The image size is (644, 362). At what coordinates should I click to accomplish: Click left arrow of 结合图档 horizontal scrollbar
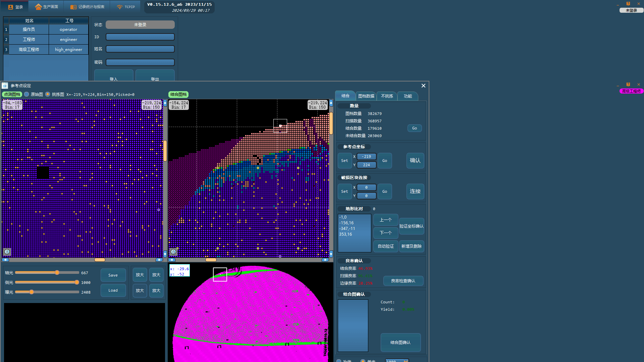tap(172, 260)
